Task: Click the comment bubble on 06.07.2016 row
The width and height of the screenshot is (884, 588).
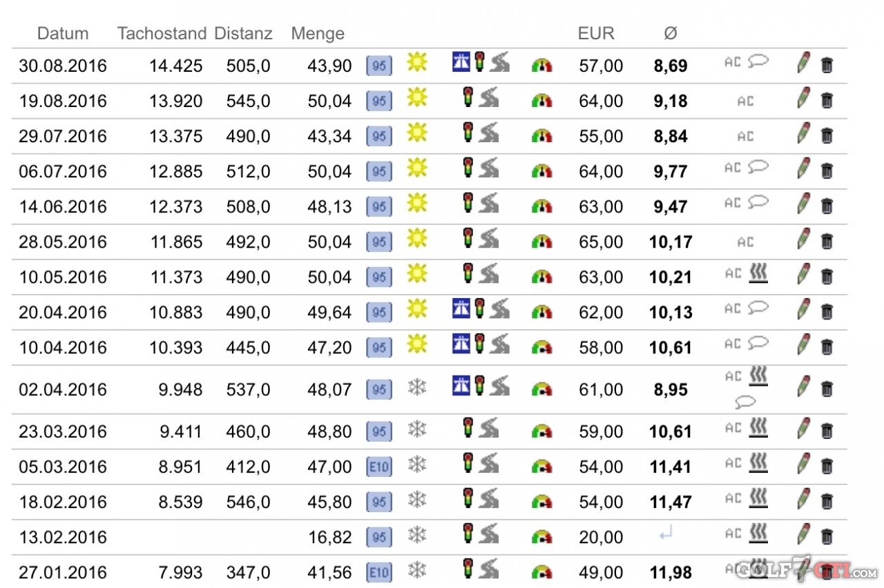Action: click(758, 168)
